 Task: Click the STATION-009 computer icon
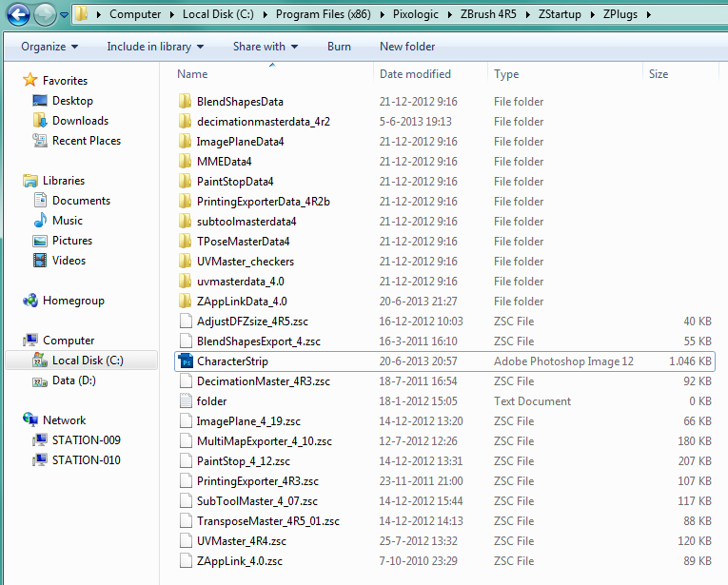(x=40, y=439)
